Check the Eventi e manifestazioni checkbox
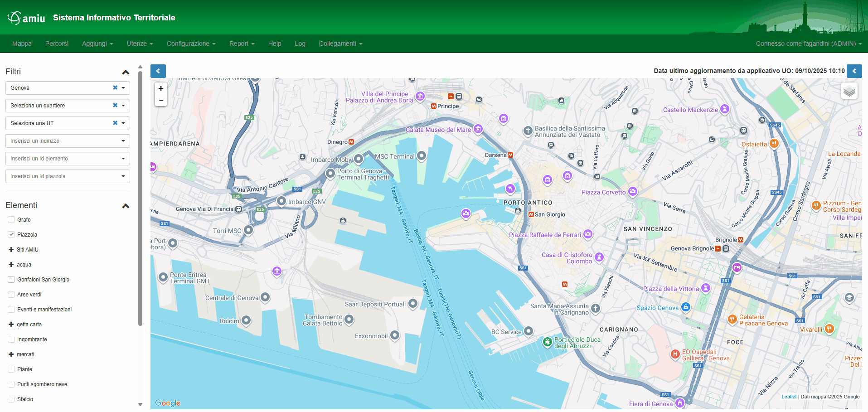Screen dimensions: 868x412 click(11, 310)
